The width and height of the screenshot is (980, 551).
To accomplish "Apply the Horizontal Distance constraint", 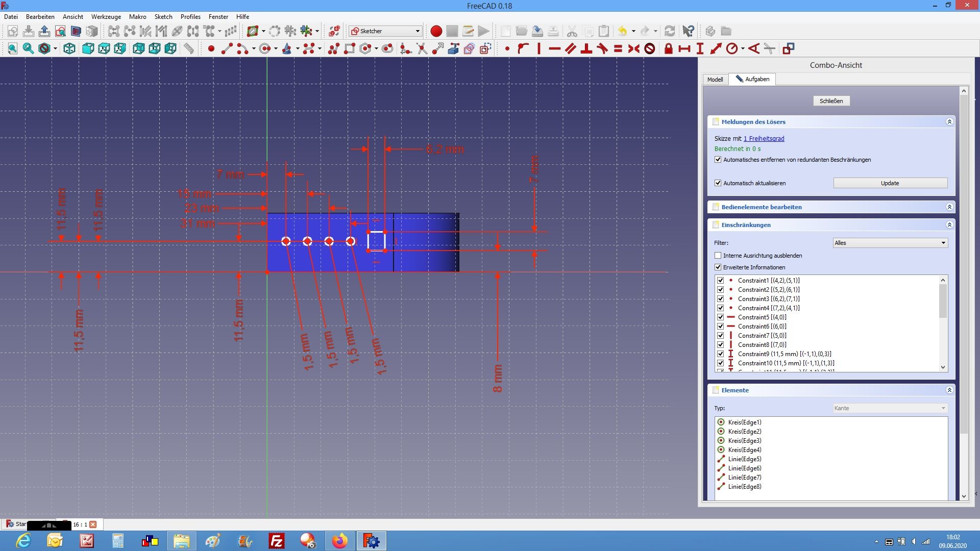I will tap(684, 48).
